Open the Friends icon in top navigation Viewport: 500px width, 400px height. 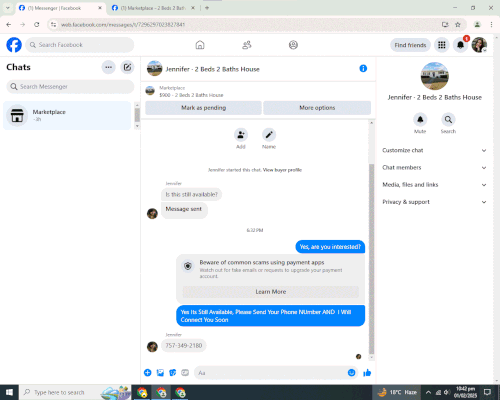pos(247,45)
